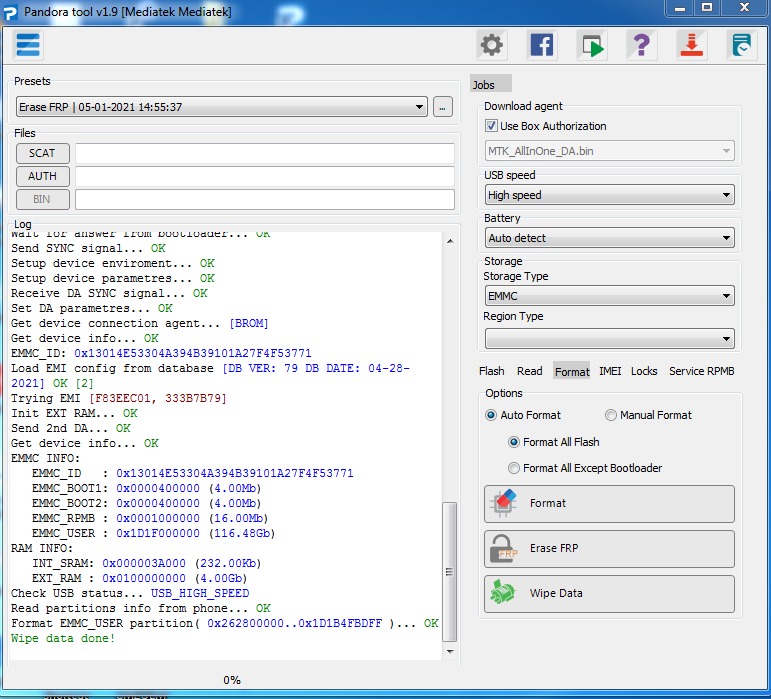Click the EXT_RAM 4.00Gb log line
The height and width of the screenshot is (699, 771).
[140, 578]
